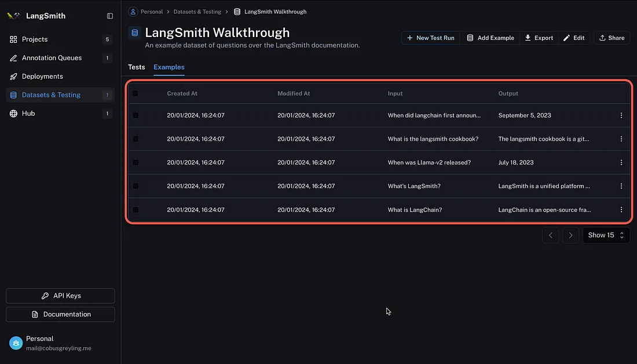The height and width of the screenshot is (364, 637).
Task: Open row menu for 'What is LangChain?' example
Action: [621, 210]
